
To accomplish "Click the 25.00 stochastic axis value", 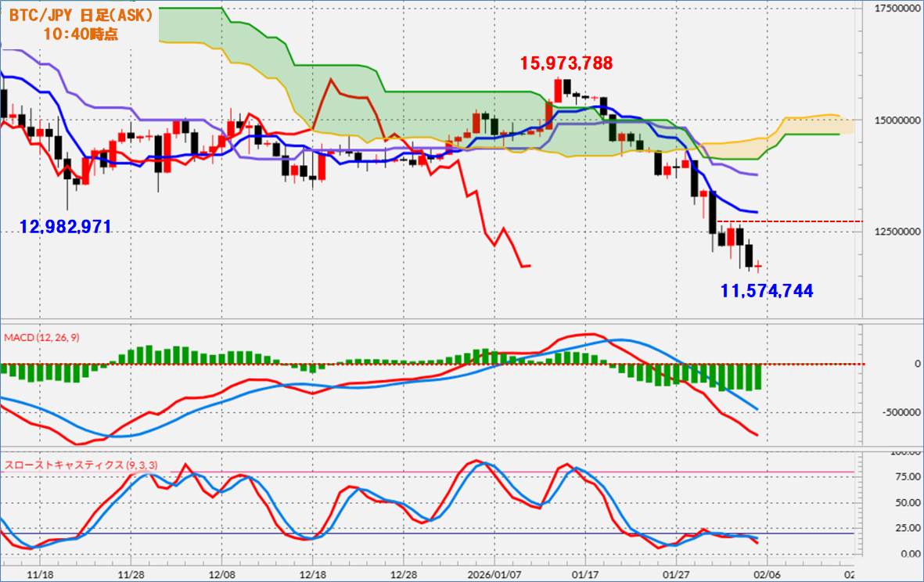I will click(x=908, y=528).
